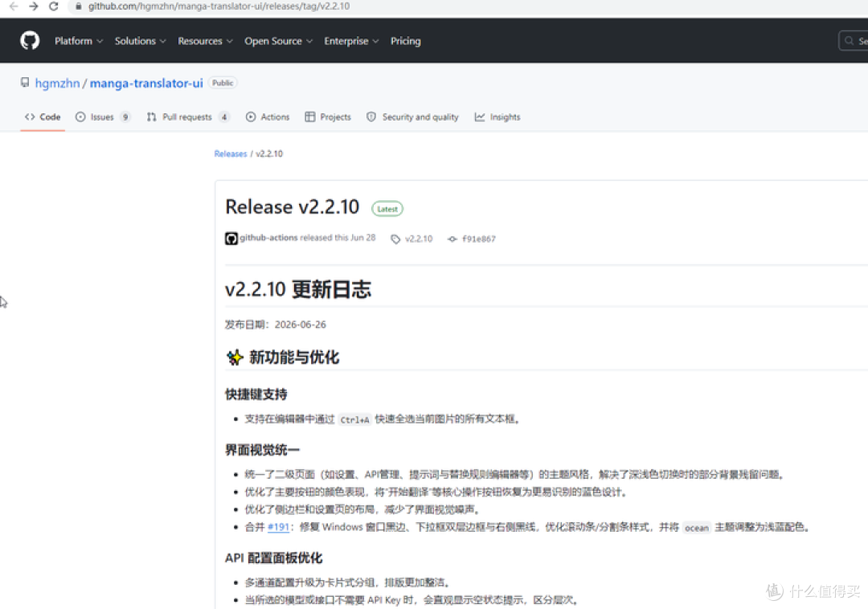Open the Actions tab

[x=268, y=116]
